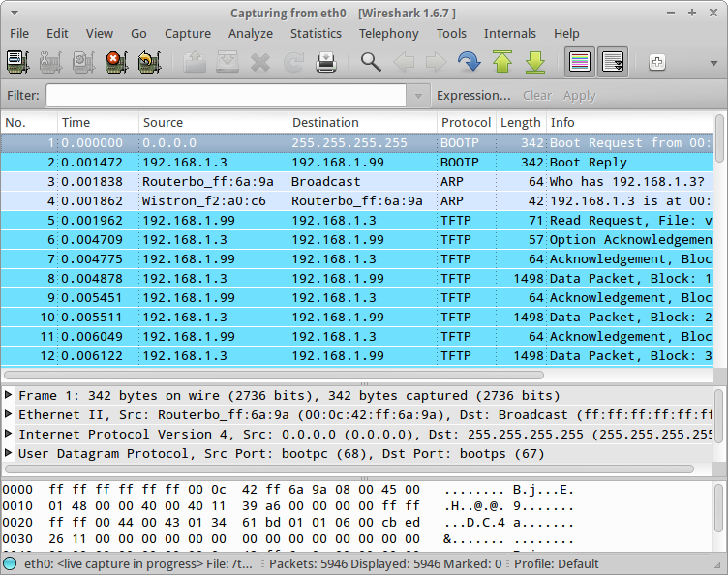Expand the Frame 1 details tree

coord(8,395)
